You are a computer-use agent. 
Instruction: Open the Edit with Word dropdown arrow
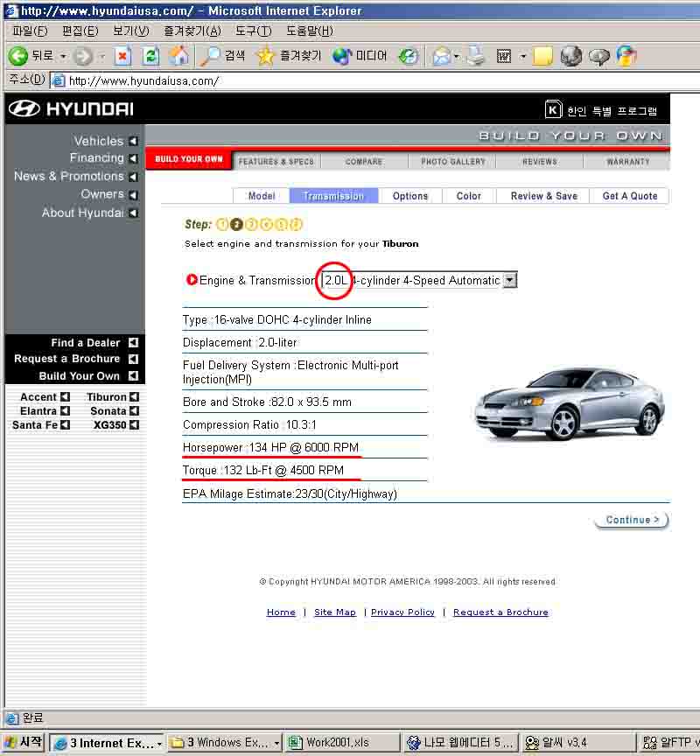point(522,56)
